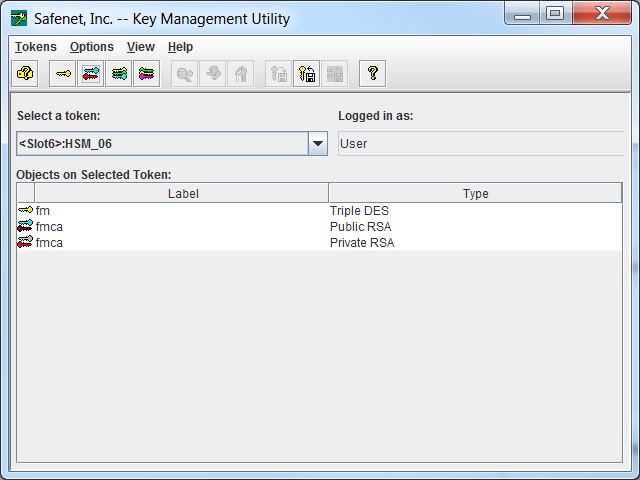Image resolution: width=640 pixels, height=480 pixels.
Task: Click the key icon beside the fm row
Action: click(x=25, y=211)
